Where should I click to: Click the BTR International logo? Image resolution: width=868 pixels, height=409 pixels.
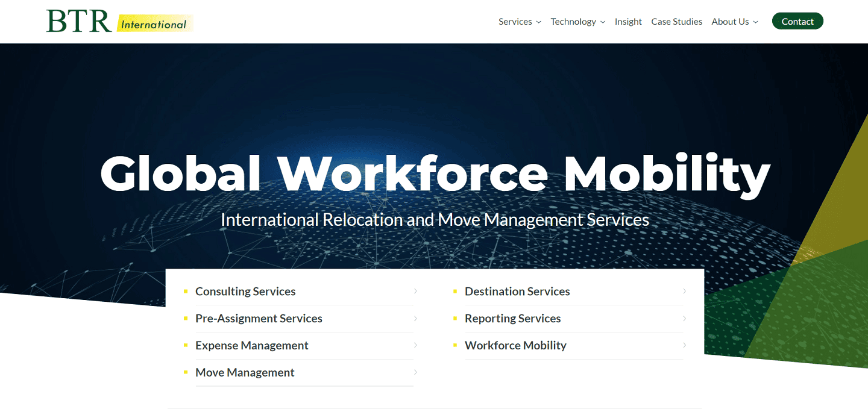(119, 22)
